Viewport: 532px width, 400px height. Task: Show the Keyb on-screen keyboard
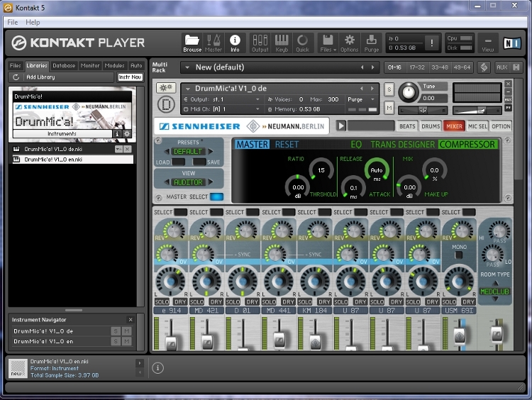point(282,43)
